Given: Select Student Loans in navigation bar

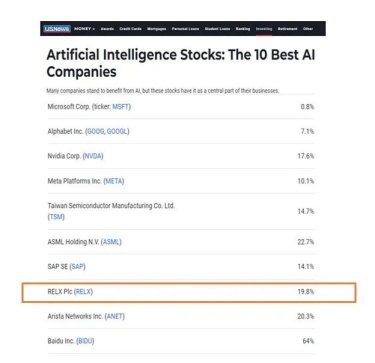Looking at the screenshot, I should [x=217, y=29].
